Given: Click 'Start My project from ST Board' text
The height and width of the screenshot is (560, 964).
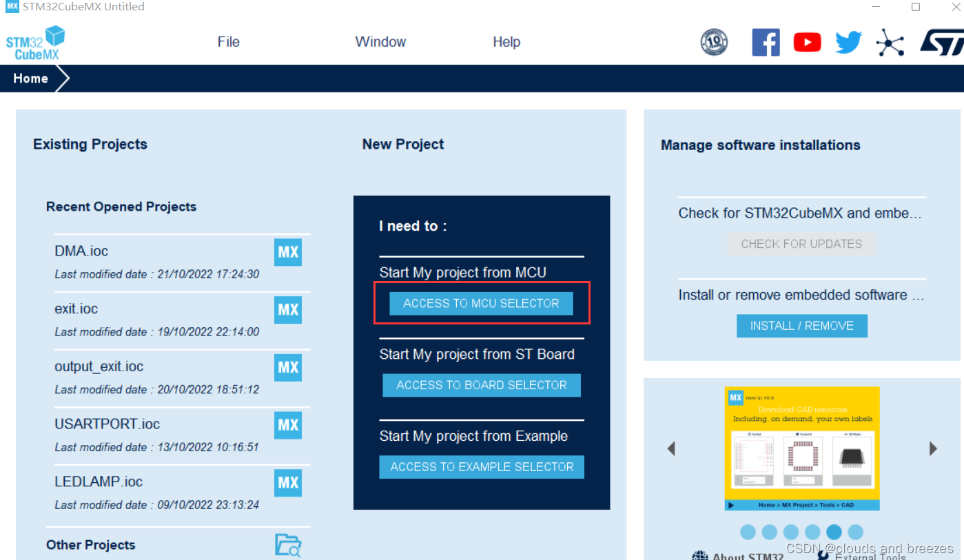Looking at the screenshot, I should tap(477, 354).
